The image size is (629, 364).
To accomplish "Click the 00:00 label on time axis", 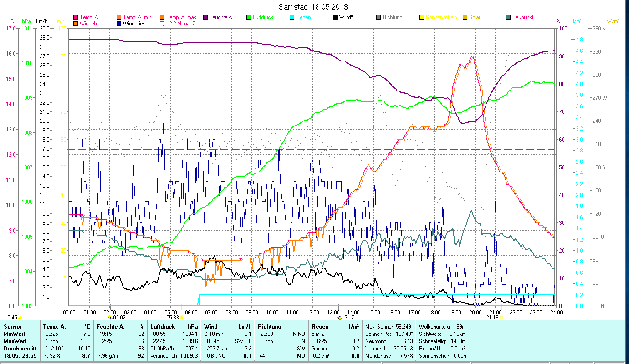I will coord(69,312).
